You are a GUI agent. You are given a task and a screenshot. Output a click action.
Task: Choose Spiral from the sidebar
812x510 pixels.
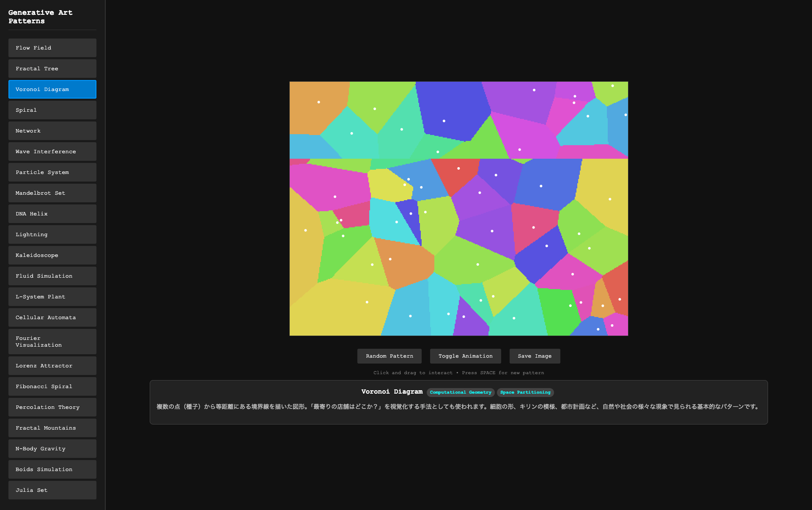(52, 110)
